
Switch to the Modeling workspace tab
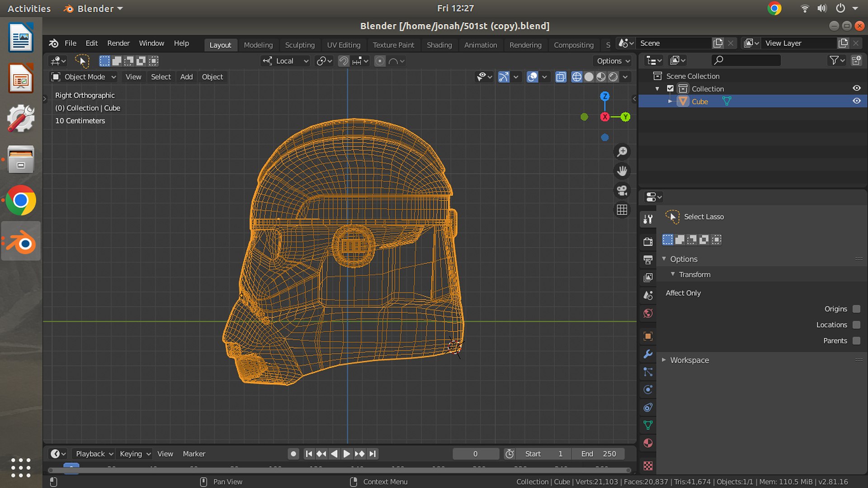click(x=258, y=45)
